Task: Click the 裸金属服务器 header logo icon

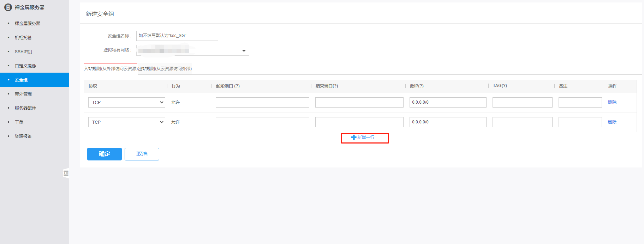Action: pyautogui.click(x=8, y=7)
